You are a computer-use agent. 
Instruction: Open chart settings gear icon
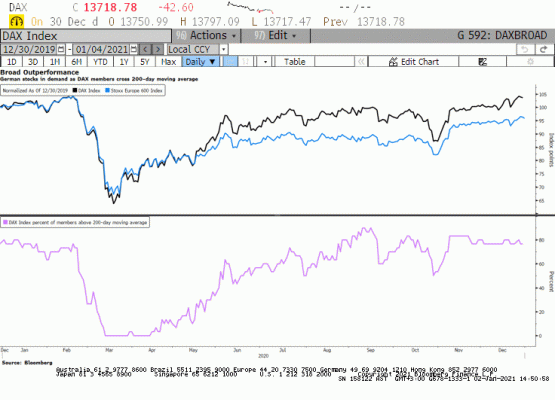530,62
